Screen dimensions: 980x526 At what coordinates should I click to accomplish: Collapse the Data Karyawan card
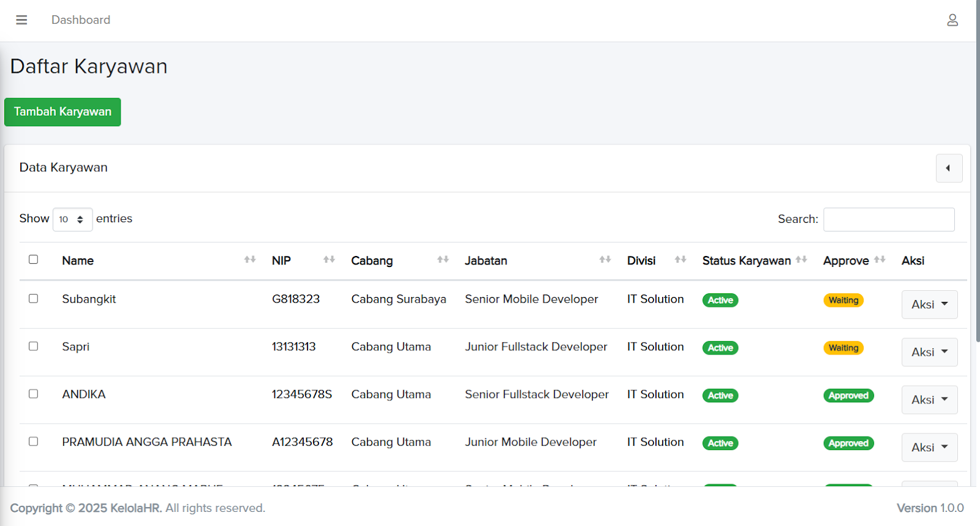(x=948, y=168)
